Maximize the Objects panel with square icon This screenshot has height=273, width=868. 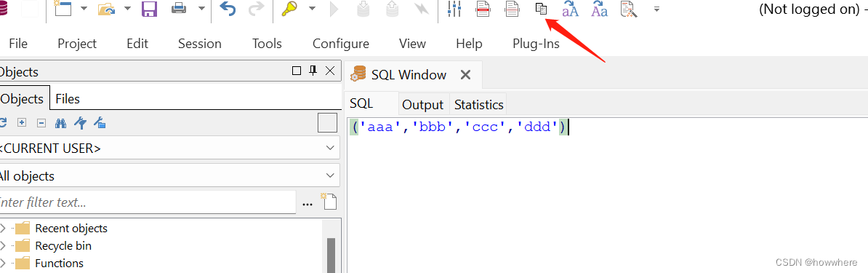tap(296, 71)
